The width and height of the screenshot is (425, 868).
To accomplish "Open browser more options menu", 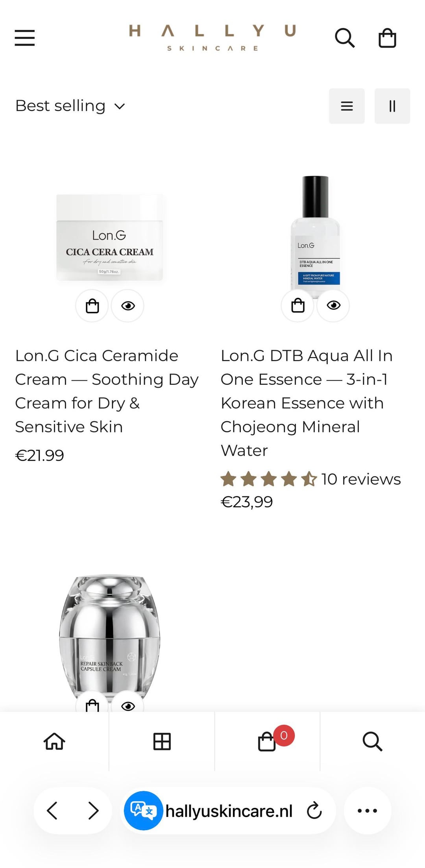I will (367, 811).
